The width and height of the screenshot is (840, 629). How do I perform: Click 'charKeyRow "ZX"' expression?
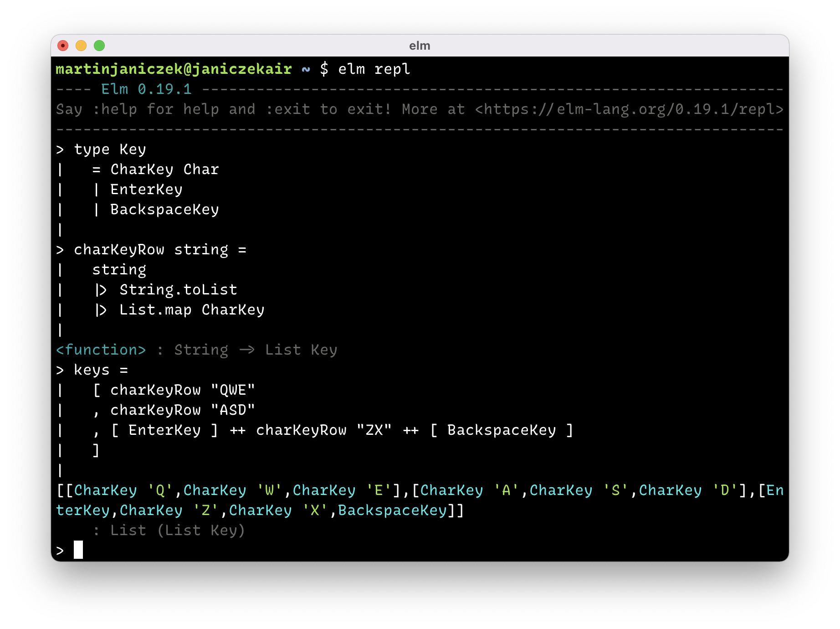(324, 430)
